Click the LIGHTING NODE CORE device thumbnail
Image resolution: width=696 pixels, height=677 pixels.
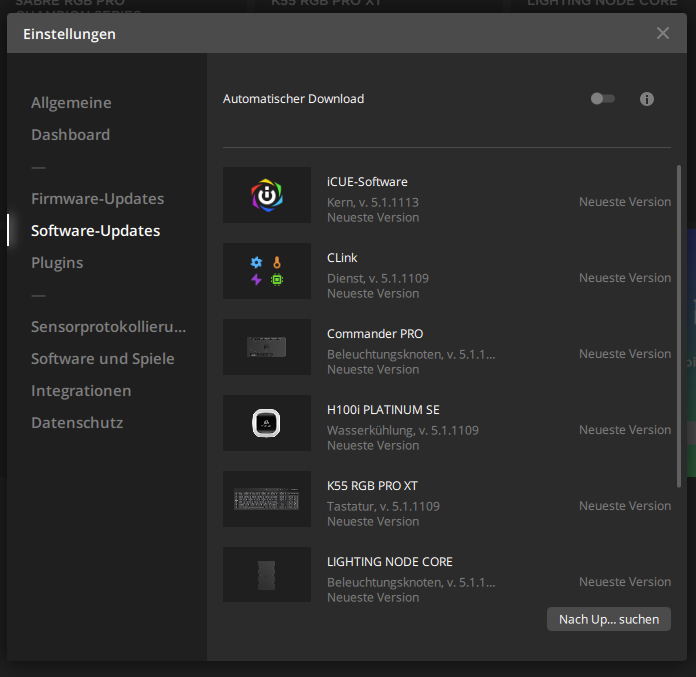point(267,575)
